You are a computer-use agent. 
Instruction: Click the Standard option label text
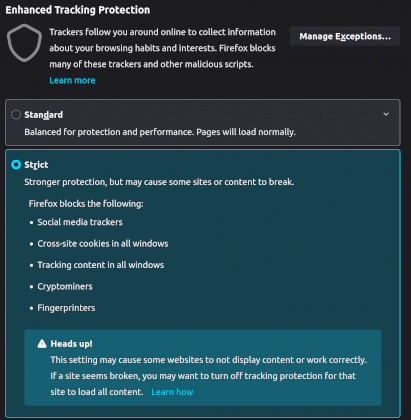click(44, 115)
